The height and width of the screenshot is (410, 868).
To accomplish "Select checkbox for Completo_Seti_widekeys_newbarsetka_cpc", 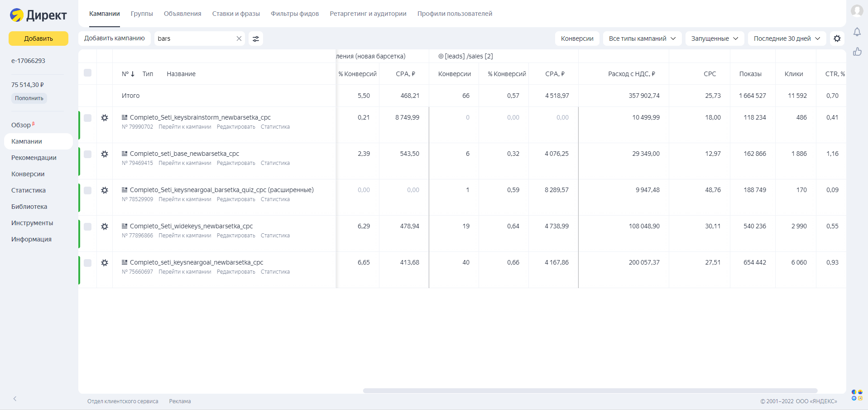I will (88, 227).
